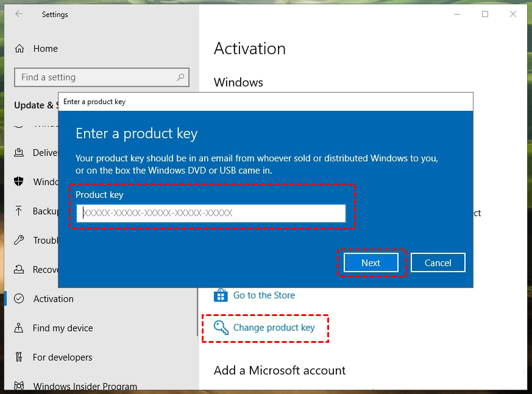The width and height of the screenshot is (532, 394).
Task: Open the Delivery Optimization sidebar entry
Action: pos(45,153)
